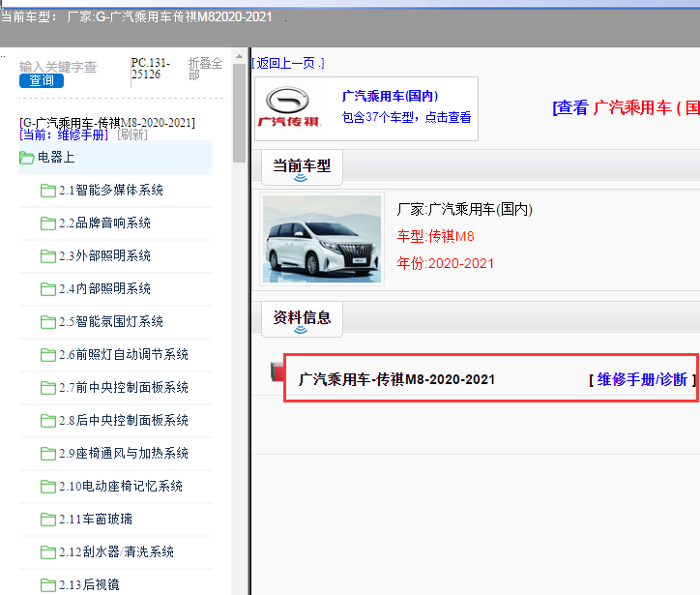Viewport: 700px width, 595px height.
Task: Open the 2.9座椅通风与加热系统 tree item
Action: tap(124, 454)
